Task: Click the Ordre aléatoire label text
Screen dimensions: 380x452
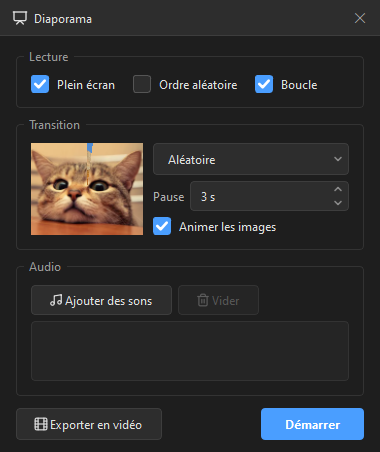Action: (x=198, y=85)
